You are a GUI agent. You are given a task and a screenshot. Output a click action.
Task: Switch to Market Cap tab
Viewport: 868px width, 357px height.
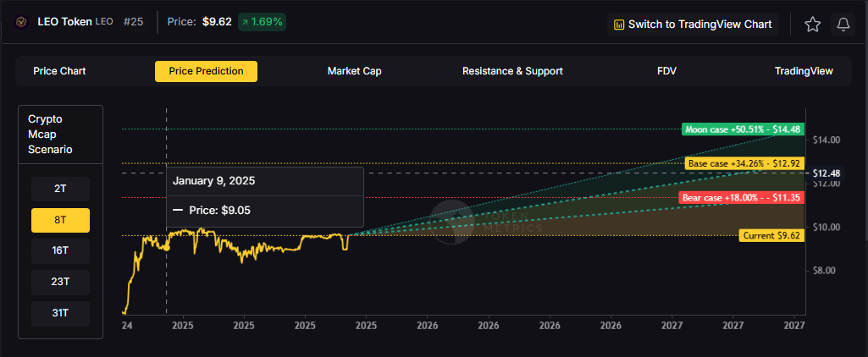pyautogui.click(x=354, y=71)
